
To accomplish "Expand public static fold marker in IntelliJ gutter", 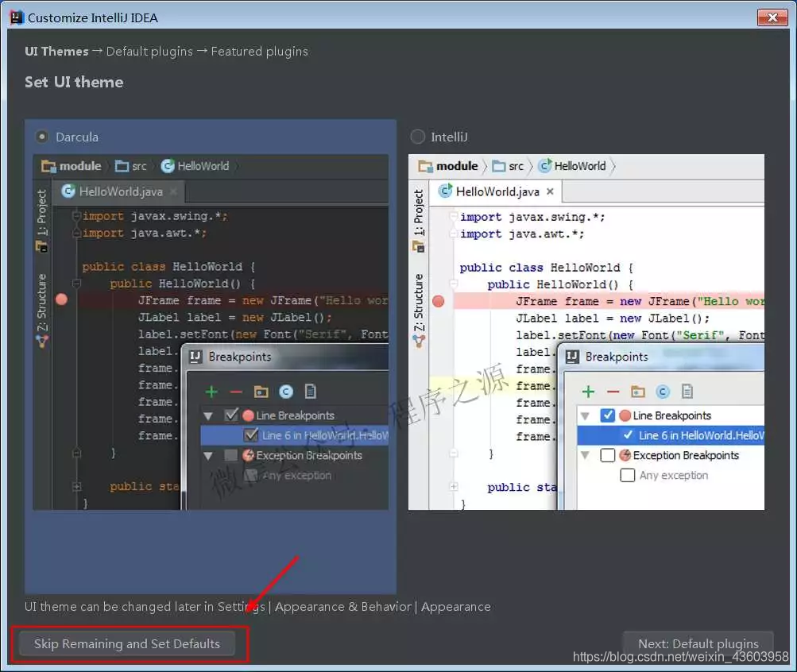I will [454, 487].
